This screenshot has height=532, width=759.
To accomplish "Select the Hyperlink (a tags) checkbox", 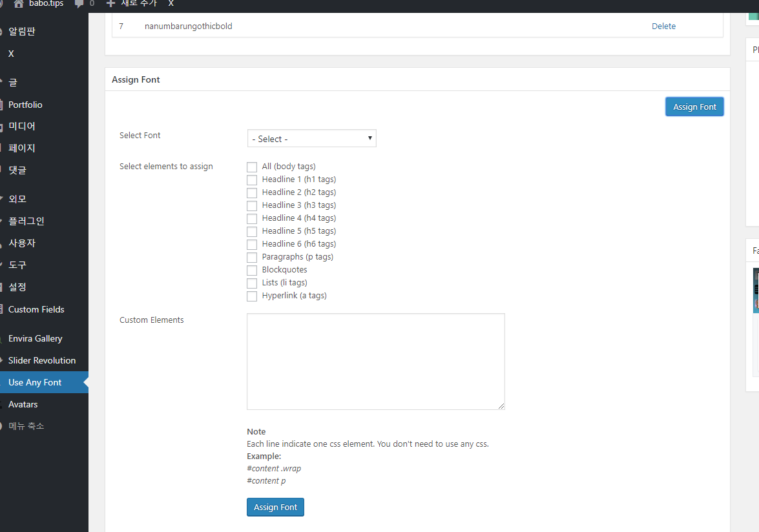I will 252,296.
